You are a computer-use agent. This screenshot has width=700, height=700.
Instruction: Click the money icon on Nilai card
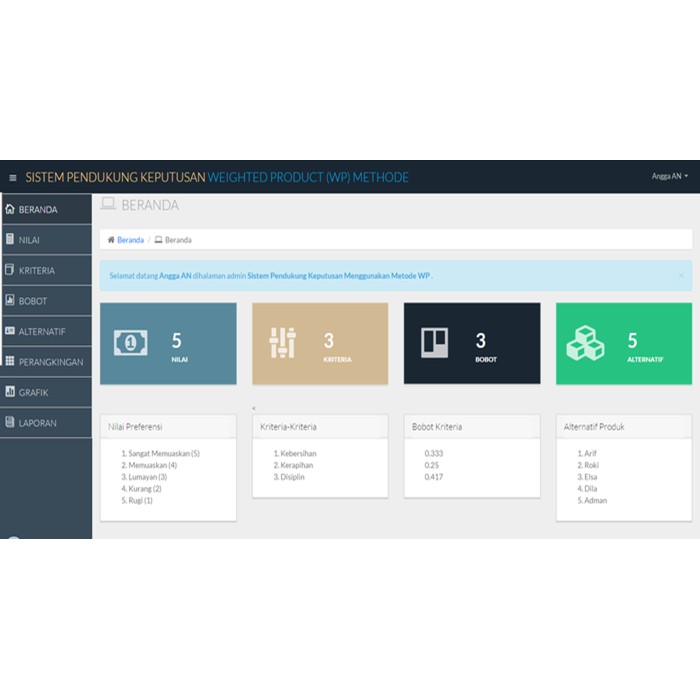(130, 343)
